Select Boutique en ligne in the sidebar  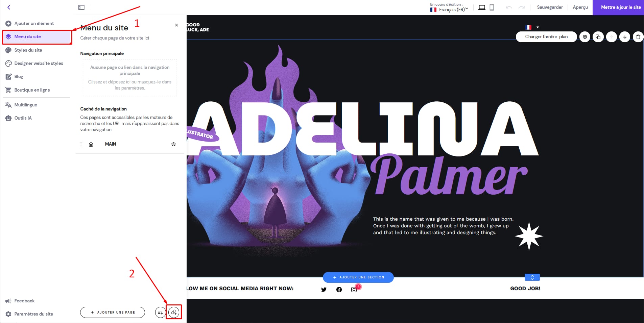pyautogui.click(x=32, y=90)
